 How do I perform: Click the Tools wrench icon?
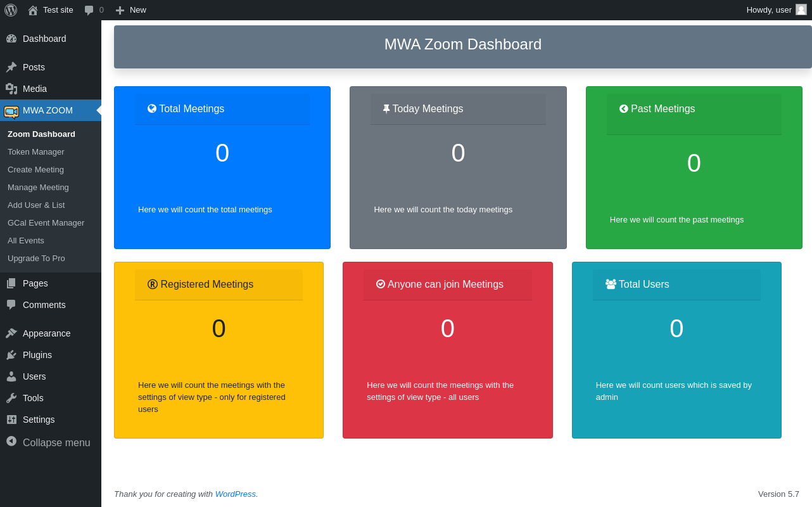click(x=11, y=398)
